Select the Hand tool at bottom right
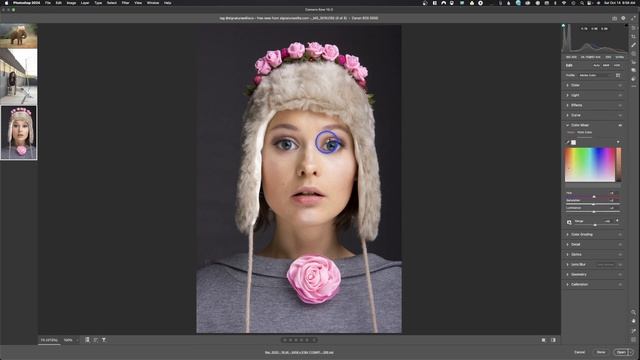Image resolution: width=640 pixels, height=360 pixels. [633, 321]
